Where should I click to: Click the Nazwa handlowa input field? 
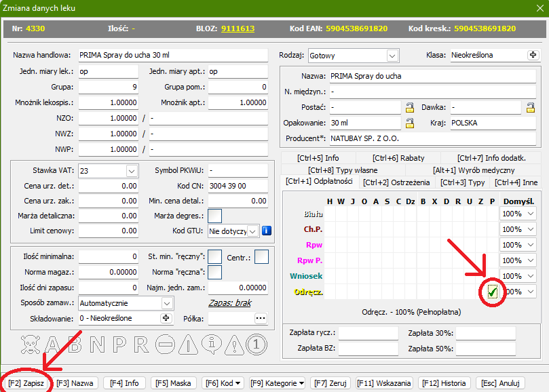172,55
